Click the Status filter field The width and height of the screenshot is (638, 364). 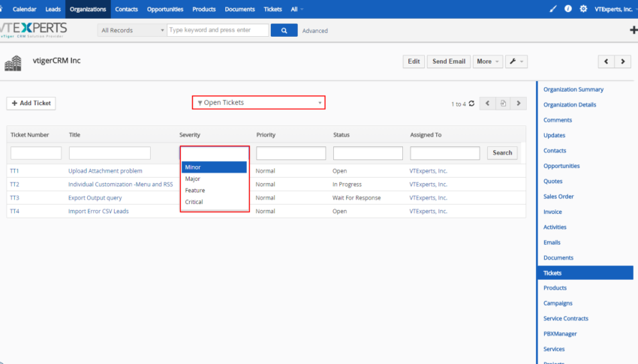click(368, 153)
